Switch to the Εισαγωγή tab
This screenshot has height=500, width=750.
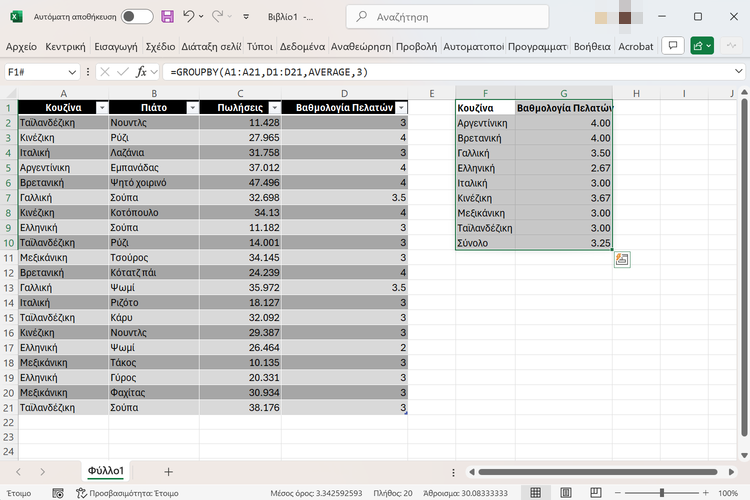[116, 46]
